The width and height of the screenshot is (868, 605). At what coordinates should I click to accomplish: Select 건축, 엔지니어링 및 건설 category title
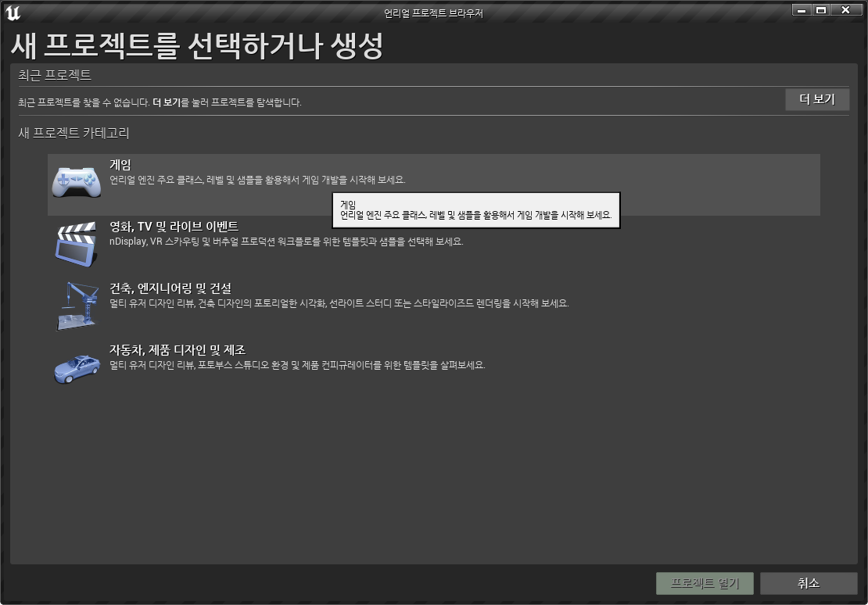(170, 288)
